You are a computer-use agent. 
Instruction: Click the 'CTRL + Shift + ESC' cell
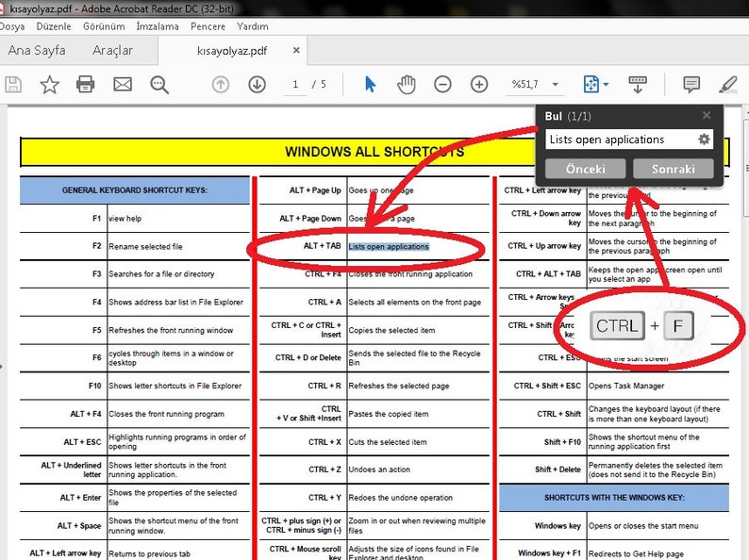coord(547,386)
